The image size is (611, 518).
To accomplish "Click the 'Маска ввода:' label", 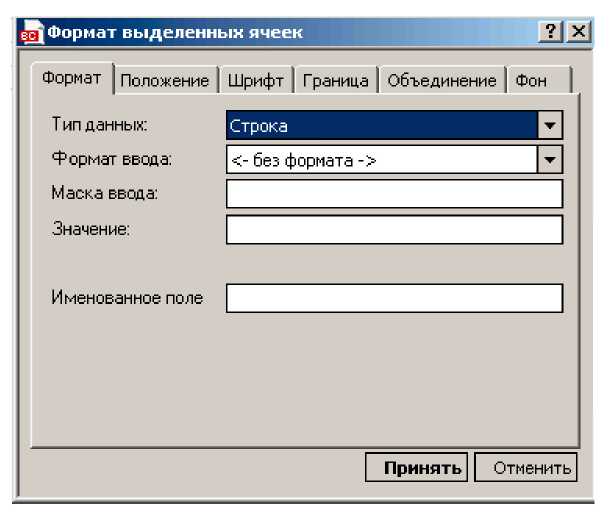I will (x=104, y=193).
